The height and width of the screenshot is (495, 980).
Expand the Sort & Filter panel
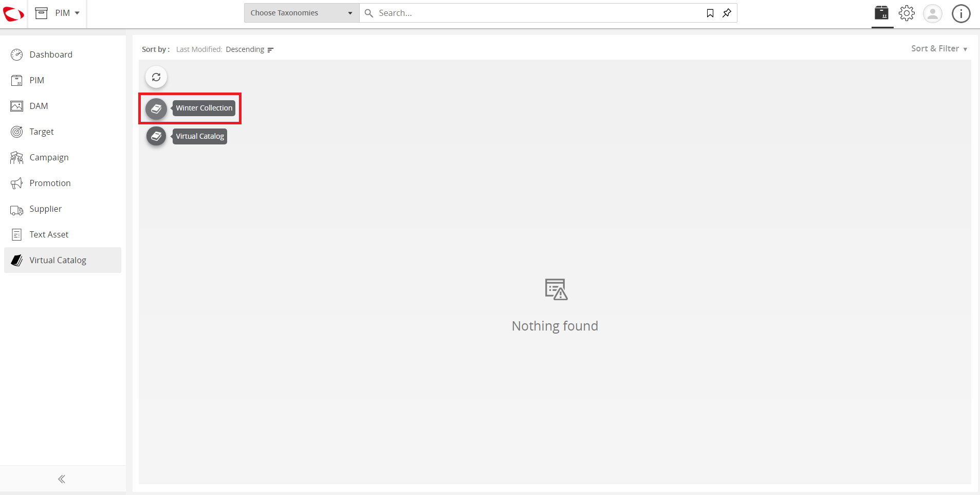point(939,48)
